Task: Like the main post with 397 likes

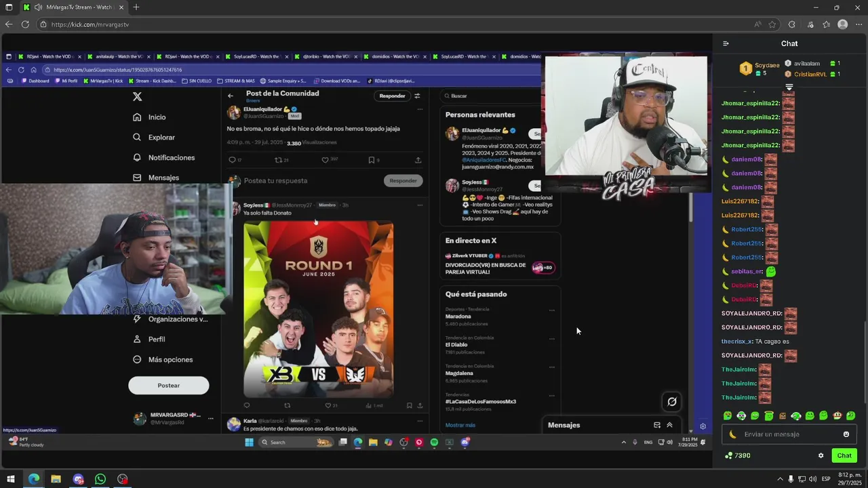Action: pos(325,160)
